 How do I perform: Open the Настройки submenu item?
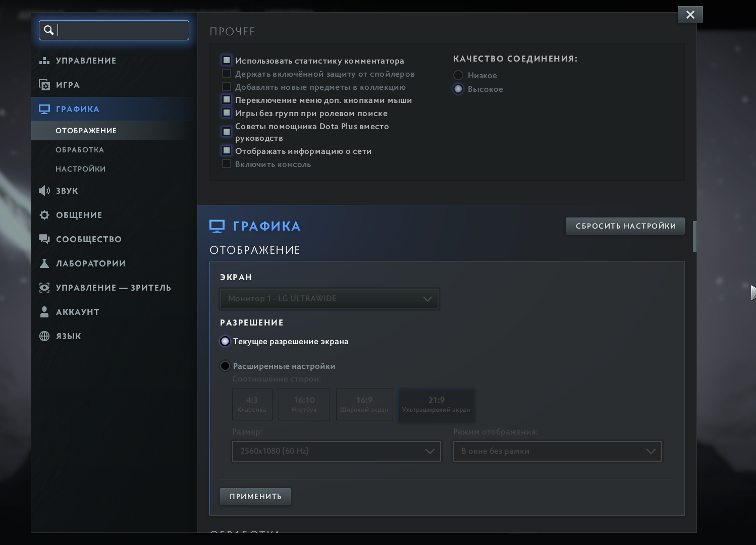[81, 169]
